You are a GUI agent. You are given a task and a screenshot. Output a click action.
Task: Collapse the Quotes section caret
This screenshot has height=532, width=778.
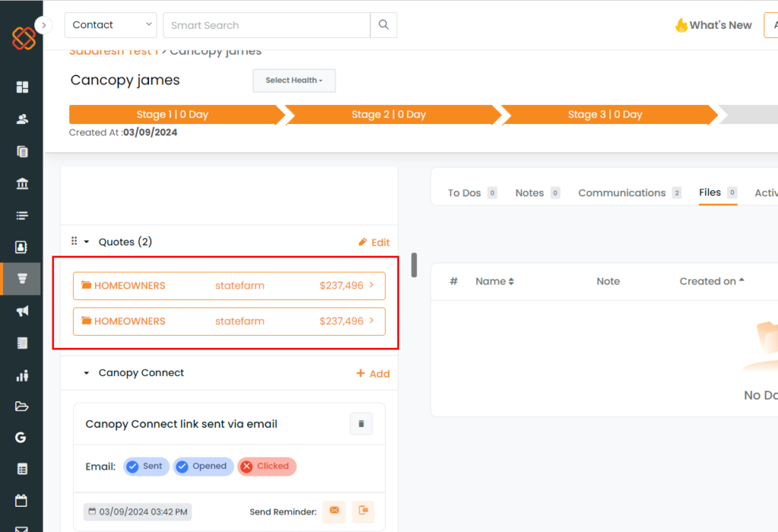tap(87, 242)
